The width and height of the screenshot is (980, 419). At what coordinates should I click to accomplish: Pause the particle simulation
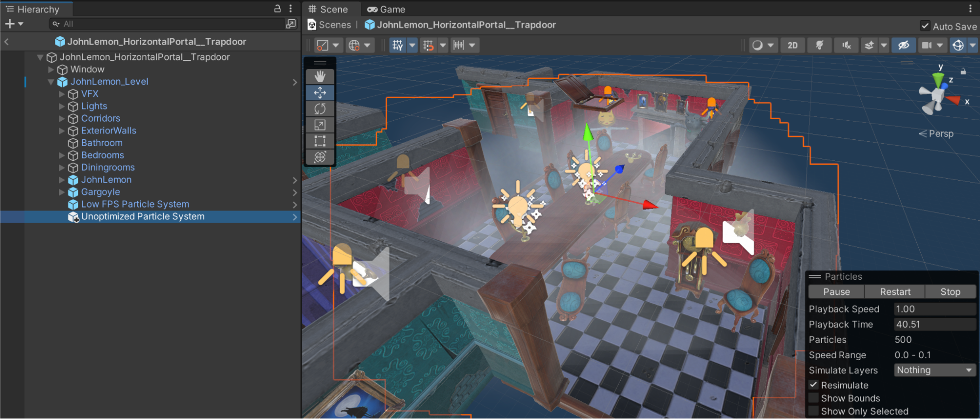click(x=836, y=291)
